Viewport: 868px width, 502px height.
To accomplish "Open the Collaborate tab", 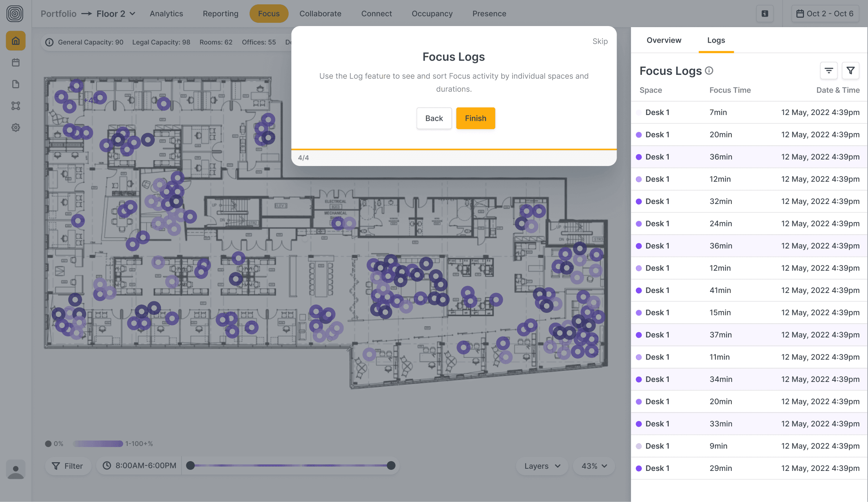I will [x=320, y=14].
